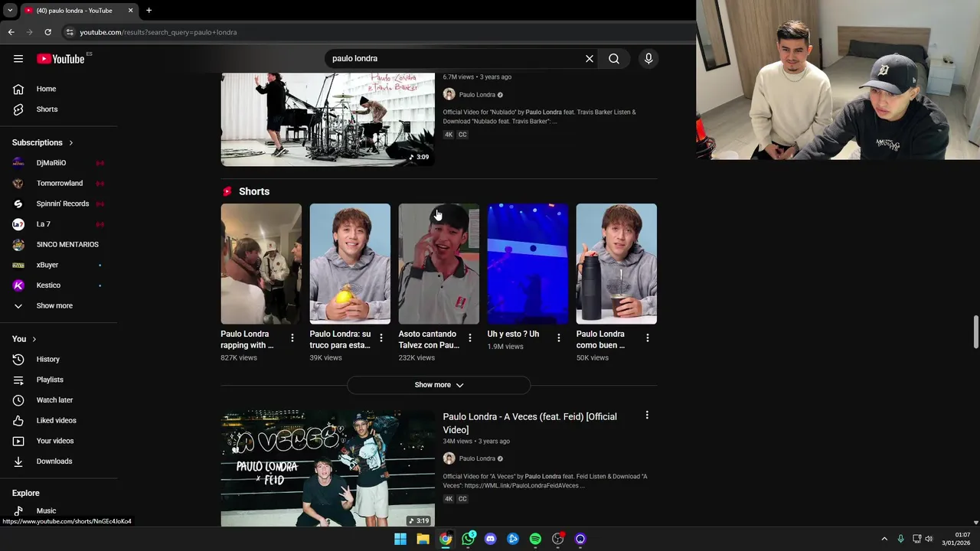The height and width of the screenshot is (551, 980).
Task: Open options menu for 'su truco' short
Action: pos(381,338)
